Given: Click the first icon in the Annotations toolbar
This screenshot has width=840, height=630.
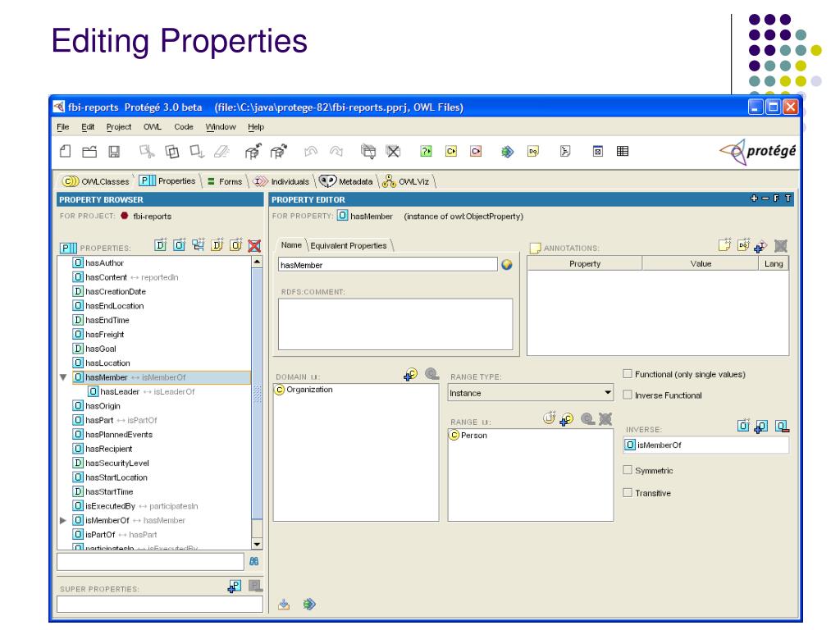Looking at the screenshot, I should [x=724, y=245].
